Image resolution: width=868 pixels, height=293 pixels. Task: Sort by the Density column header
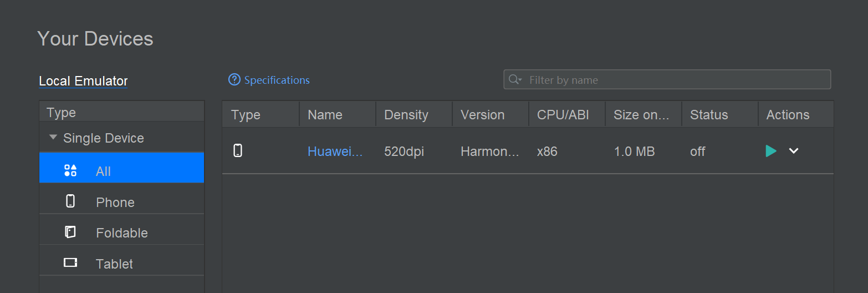[x=414, y=115]
